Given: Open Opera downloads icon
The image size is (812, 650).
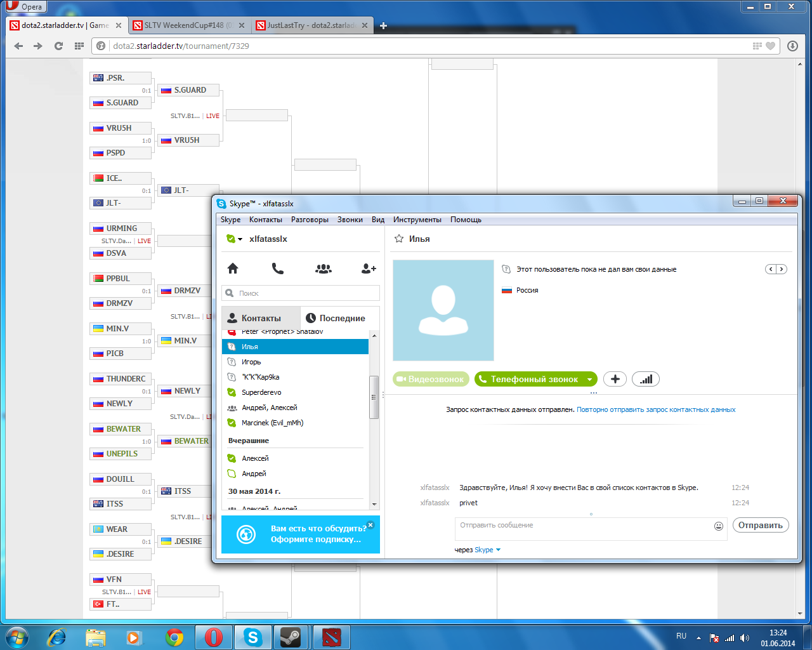Looking at the screenshot, I should coord(792,46).
